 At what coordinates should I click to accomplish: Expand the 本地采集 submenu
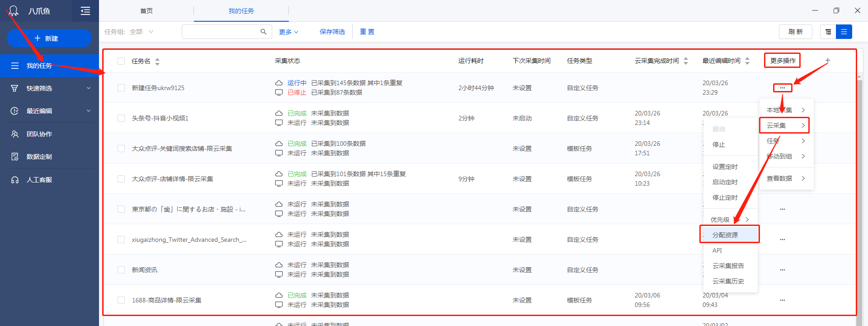pos(786,110)
